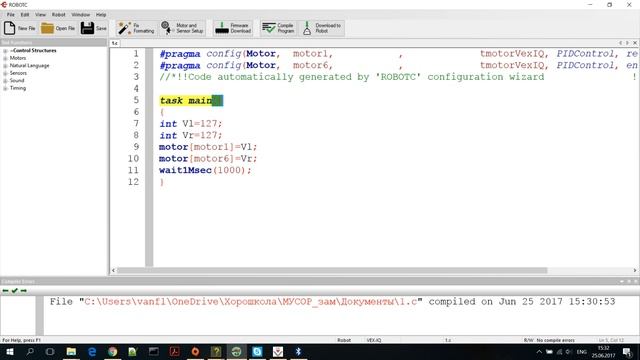Viewport: 640px width, 360px height.
Task: Jump to previous compile error arrow
Action: pos(5,291)
